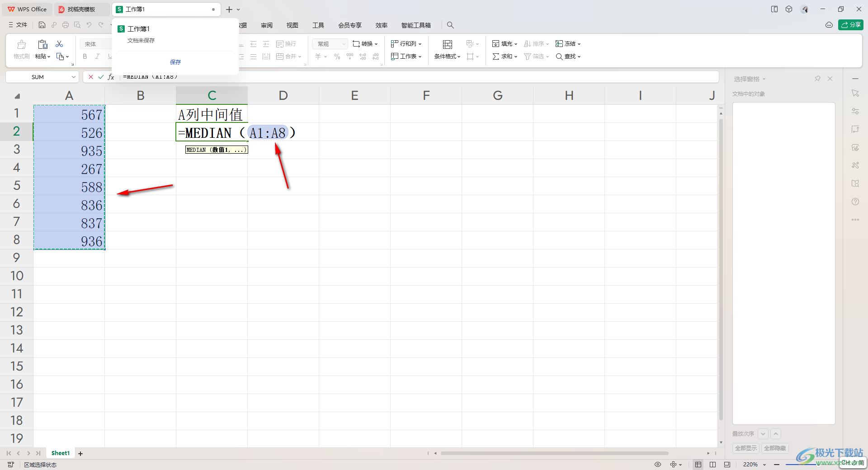
Task: Click the undo arrow icon
Action: [89, 25]
